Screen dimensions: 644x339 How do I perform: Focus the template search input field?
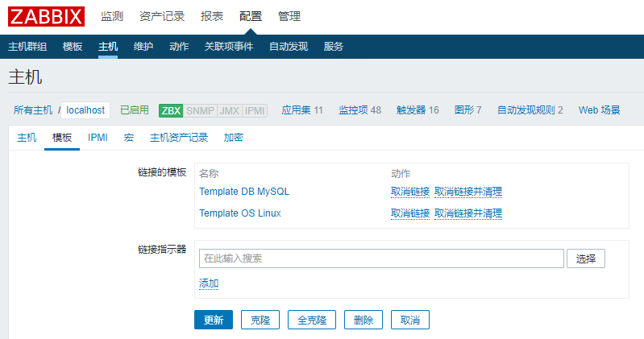point(380,258)
